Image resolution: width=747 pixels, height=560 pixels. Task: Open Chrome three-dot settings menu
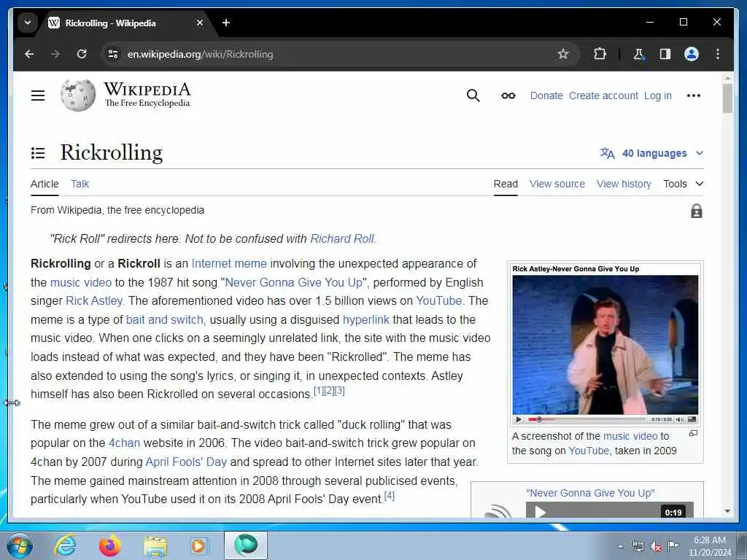click(x=718, y=54)
